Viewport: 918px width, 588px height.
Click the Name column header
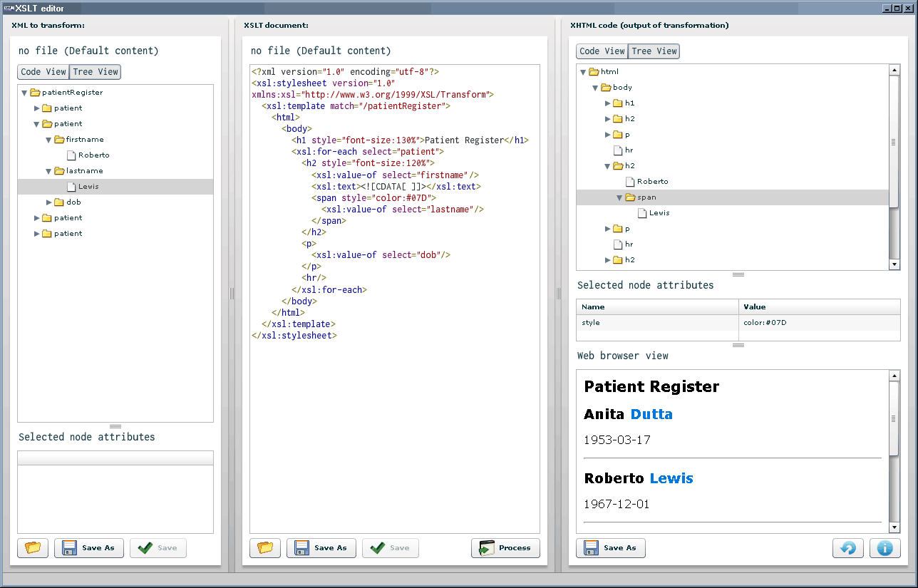[x=657, y=306]
